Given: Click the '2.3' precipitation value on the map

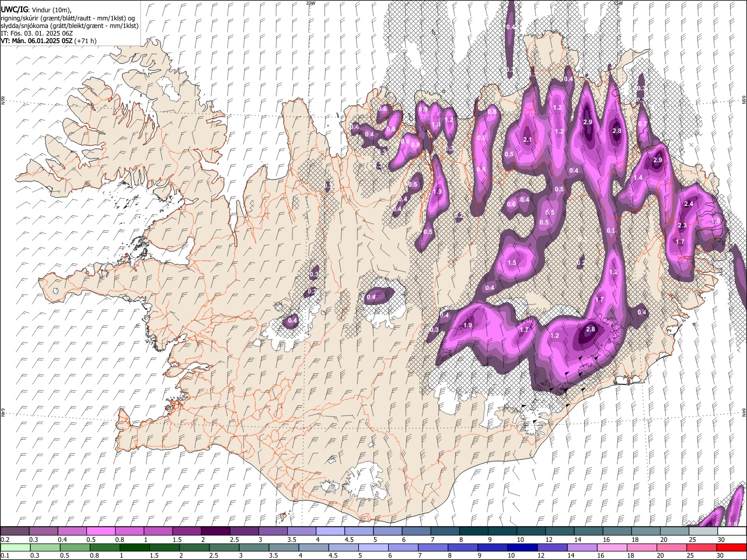Looking at the screenshot, I should click(x=682, y=226).
